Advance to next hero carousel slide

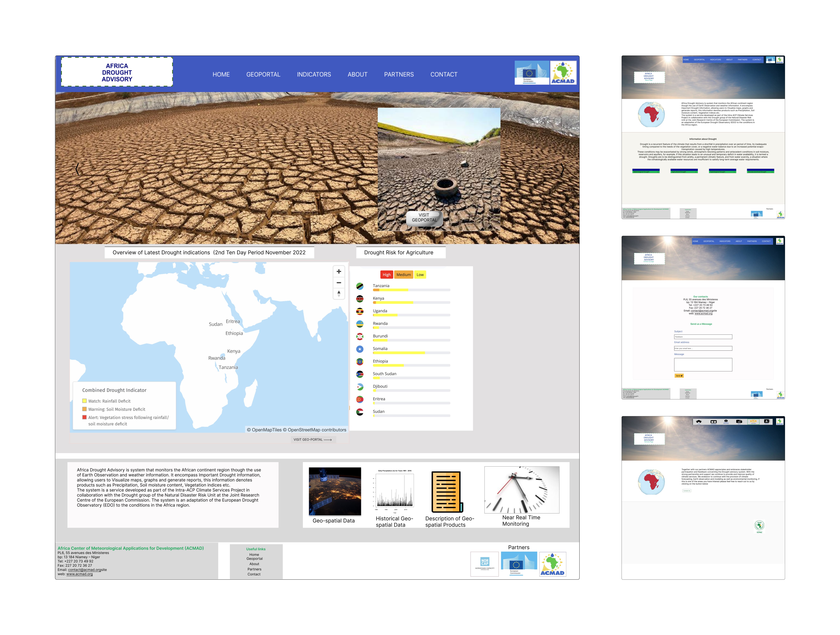click(562, 169)
